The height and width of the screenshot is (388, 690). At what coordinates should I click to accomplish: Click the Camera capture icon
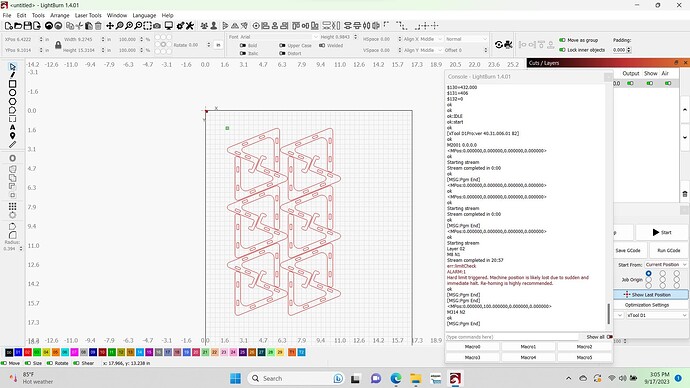(157, 26)
